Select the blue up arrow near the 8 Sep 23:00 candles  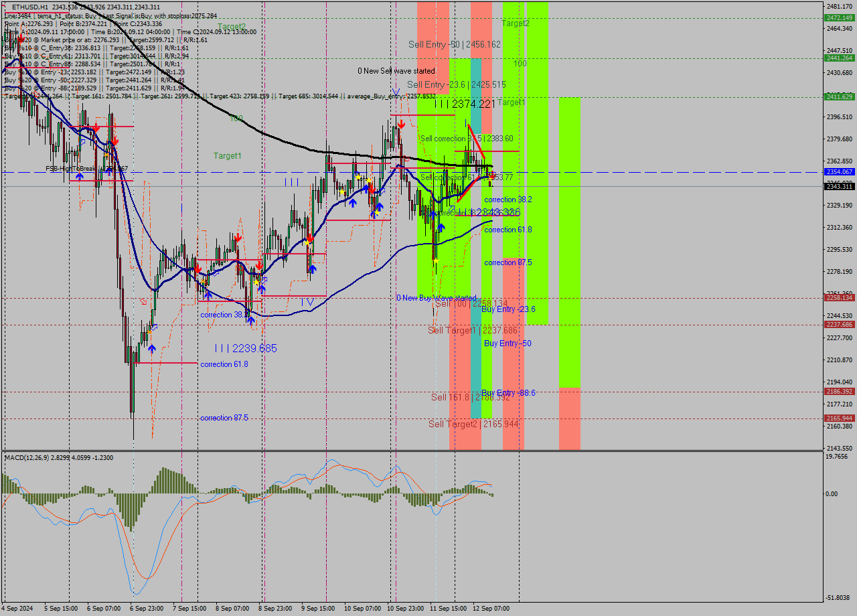[262, 289]
